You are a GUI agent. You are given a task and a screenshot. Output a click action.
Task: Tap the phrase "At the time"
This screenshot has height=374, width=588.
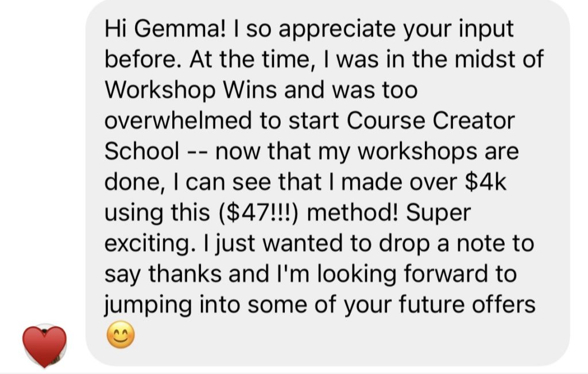click(251, 59)
